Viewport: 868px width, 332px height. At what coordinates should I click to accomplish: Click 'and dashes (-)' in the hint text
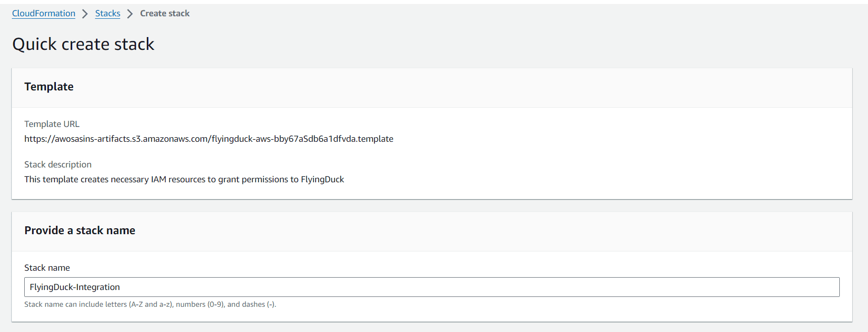pyautogui.click(x=251, y=304)
